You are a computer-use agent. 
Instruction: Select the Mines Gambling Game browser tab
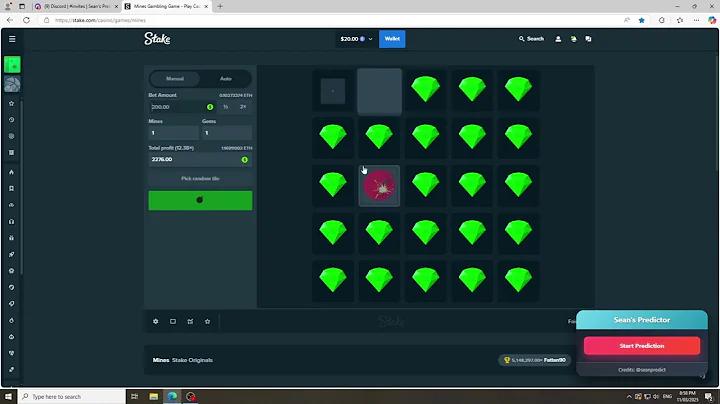coord(167,6)
